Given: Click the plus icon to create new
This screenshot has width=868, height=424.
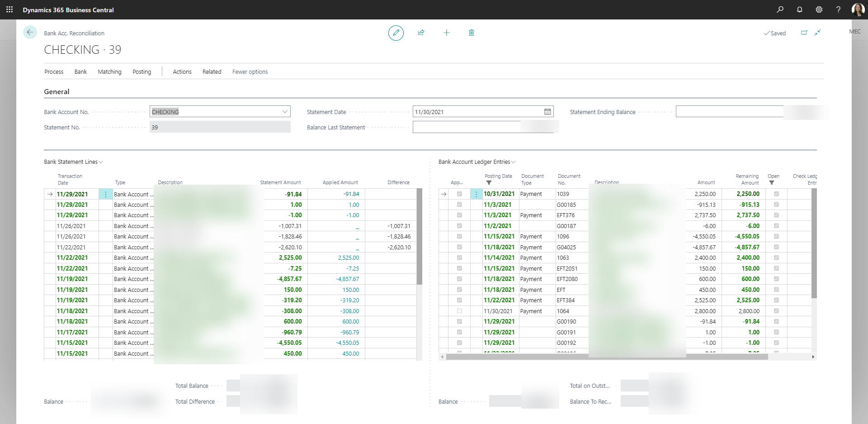Looking at the screenshot, I should point(446,33).
